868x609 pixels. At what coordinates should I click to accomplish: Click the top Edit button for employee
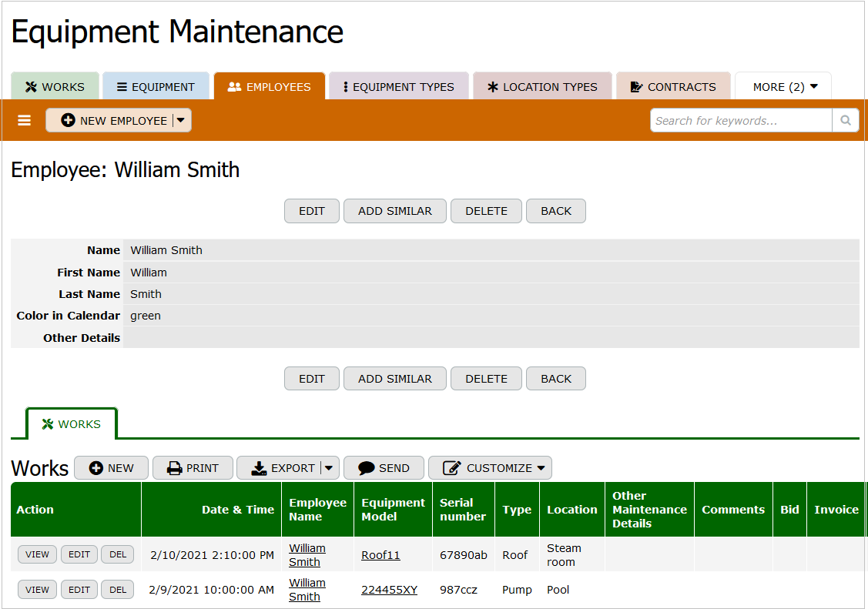coord(311,211)
